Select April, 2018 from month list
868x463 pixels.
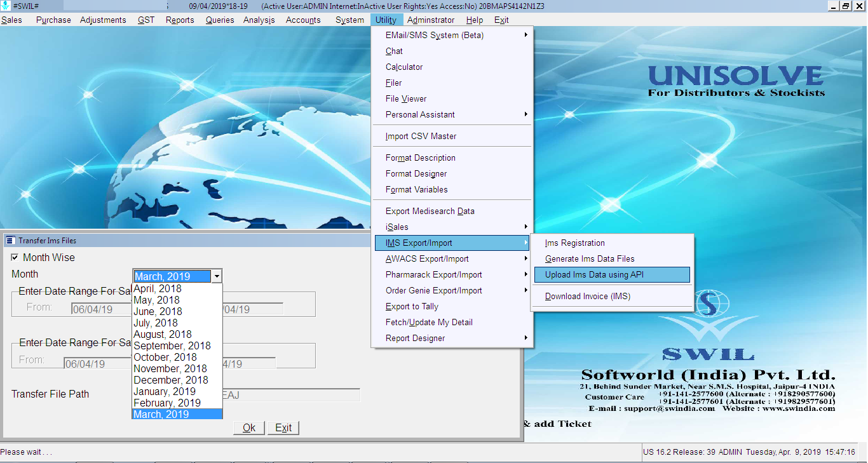(x=177, y=288)
